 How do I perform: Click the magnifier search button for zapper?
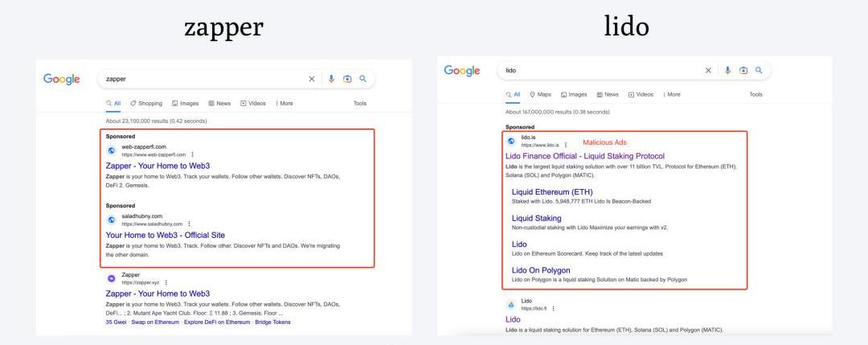(x=363, y=79)
